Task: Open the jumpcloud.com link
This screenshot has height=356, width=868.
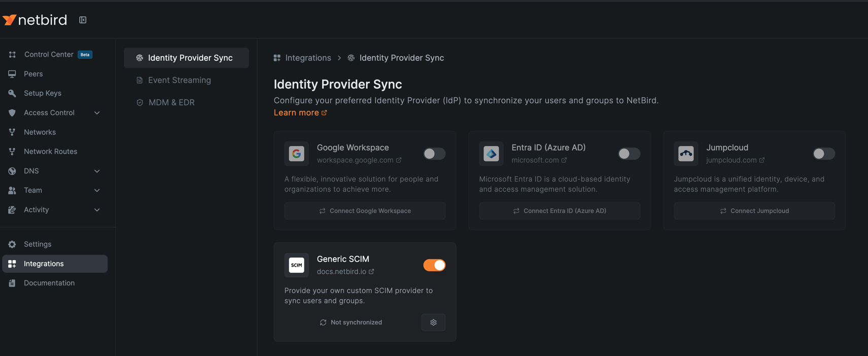Action: pos(735,160)
